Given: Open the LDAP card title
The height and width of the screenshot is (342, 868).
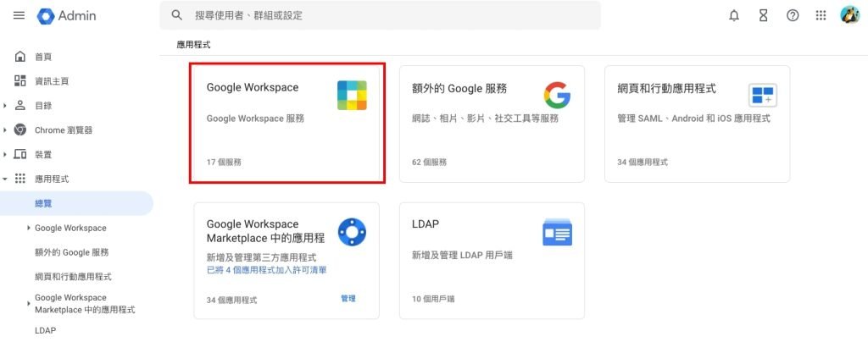Looking at the screenshot, I should 426,223.
